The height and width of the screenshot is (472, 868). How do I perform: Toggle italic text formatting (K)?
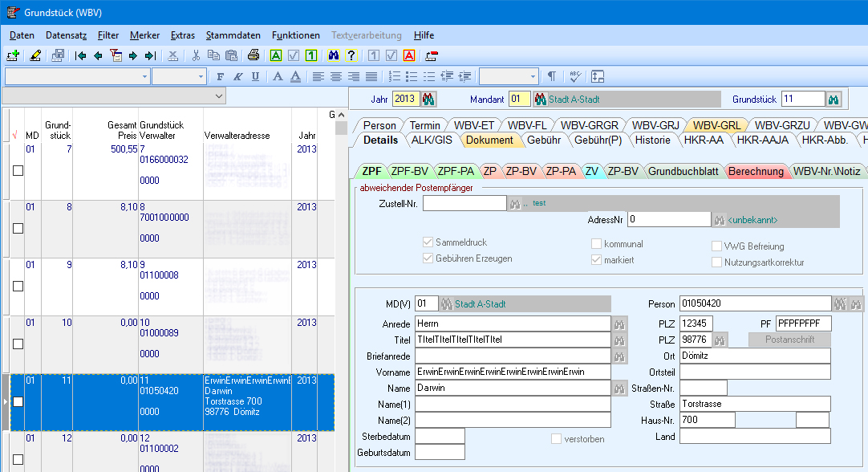[x=238, y=76]
